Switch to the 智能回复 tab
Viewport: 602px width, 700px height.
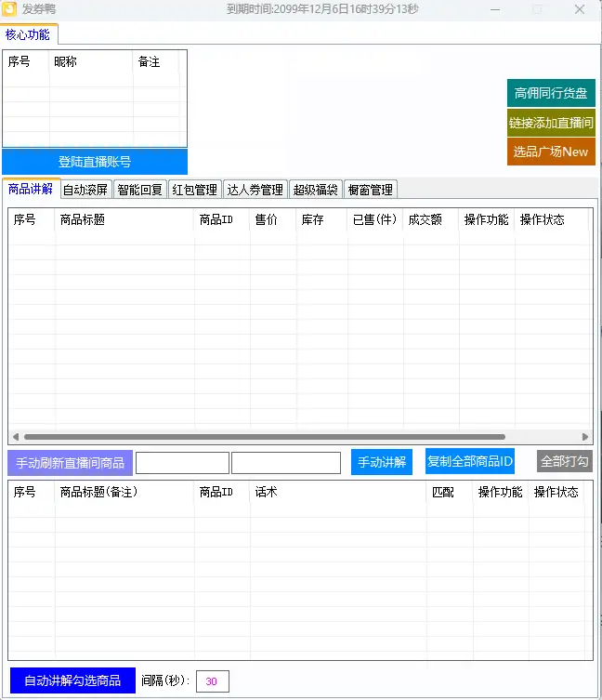coord(139,190)
